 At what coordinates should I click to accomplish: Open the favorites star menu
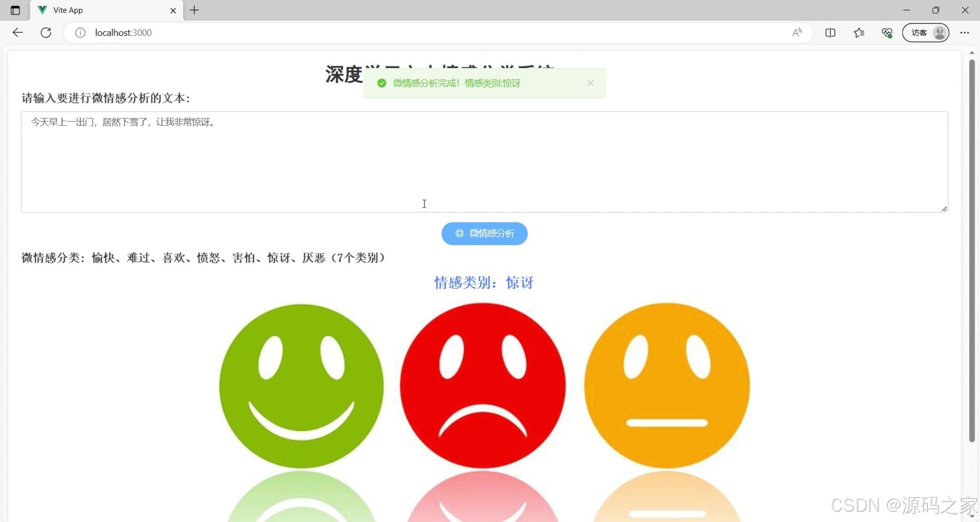click(859, 32)
